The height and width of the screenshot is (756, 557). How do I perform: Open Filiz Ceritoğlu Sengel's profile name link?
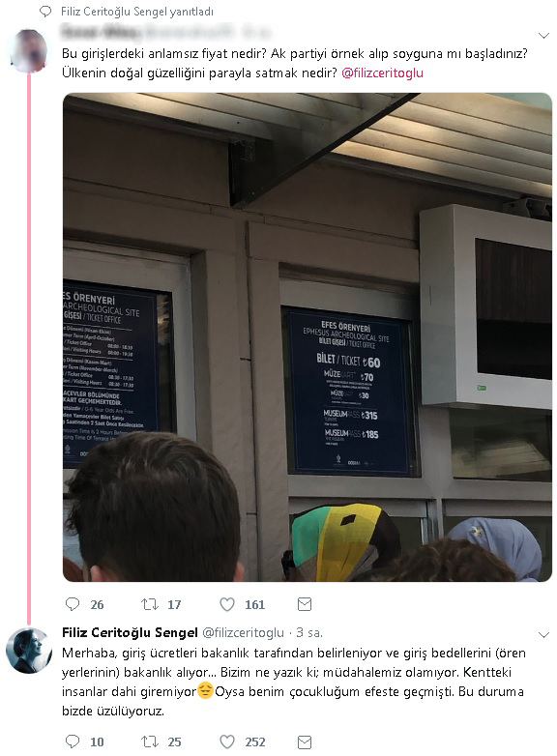click(130, 632)
